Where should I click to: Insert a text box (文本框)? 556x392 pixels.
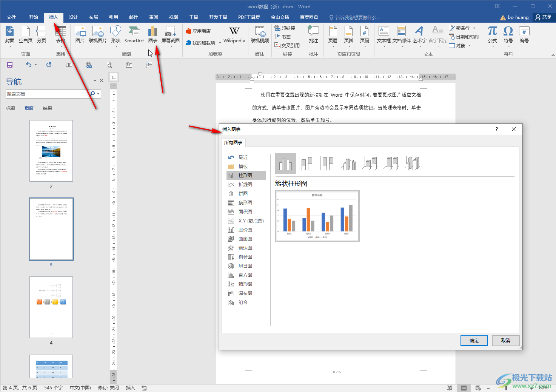pos(384,36)
